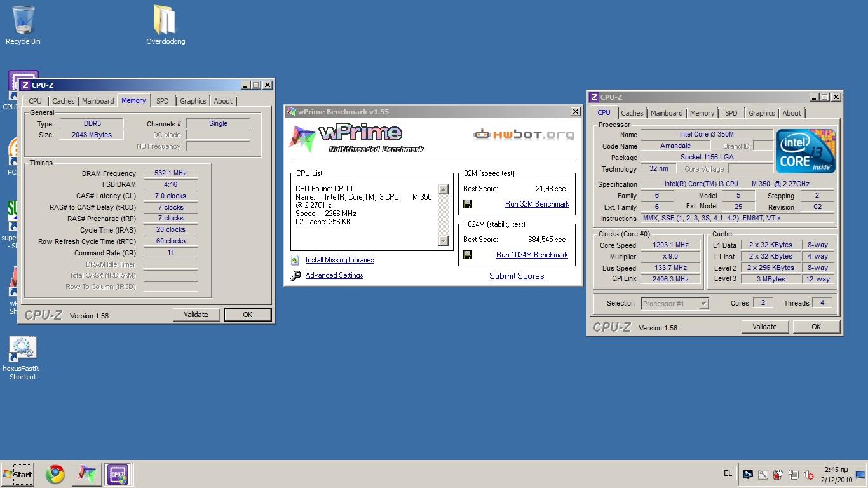Switch to wPrime taskbar button

tap(86, 474)
